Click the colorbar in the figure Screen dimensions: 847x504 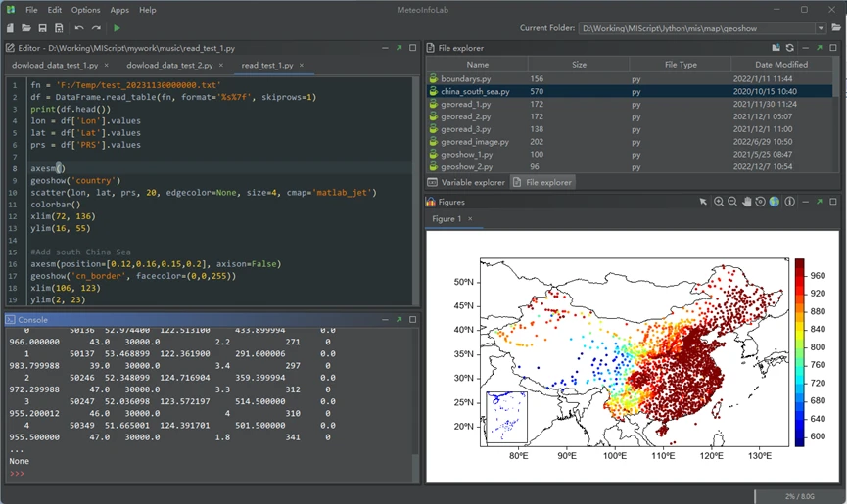click(799, 352)
